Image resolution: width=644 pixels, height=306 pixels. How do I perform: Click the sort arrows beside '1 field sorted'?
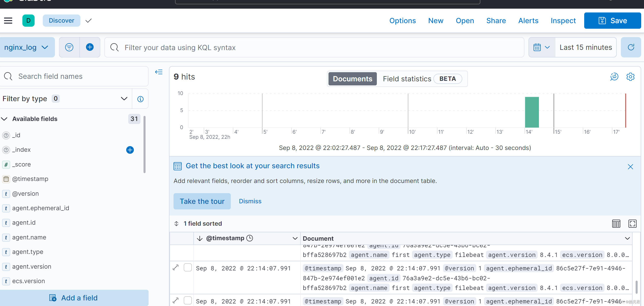[177, 224]
